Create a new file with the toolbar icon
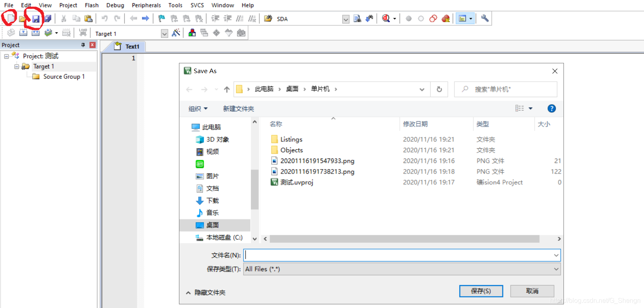 (10, 18)
